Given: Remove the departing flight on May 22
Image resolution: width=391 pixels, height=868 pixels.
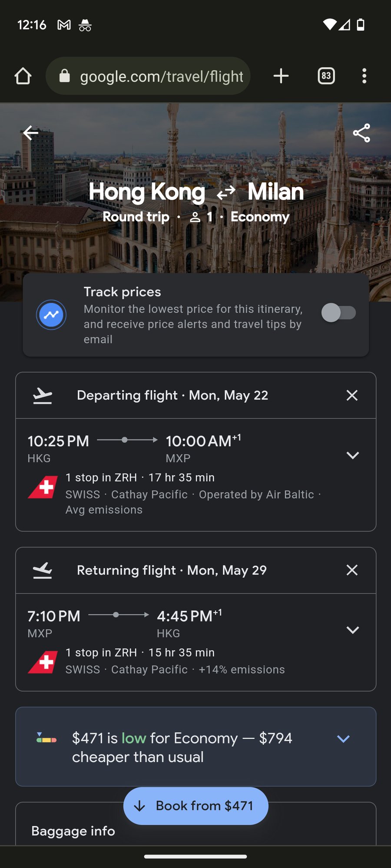Looking at the screenshot, I should tap(352, 395).
